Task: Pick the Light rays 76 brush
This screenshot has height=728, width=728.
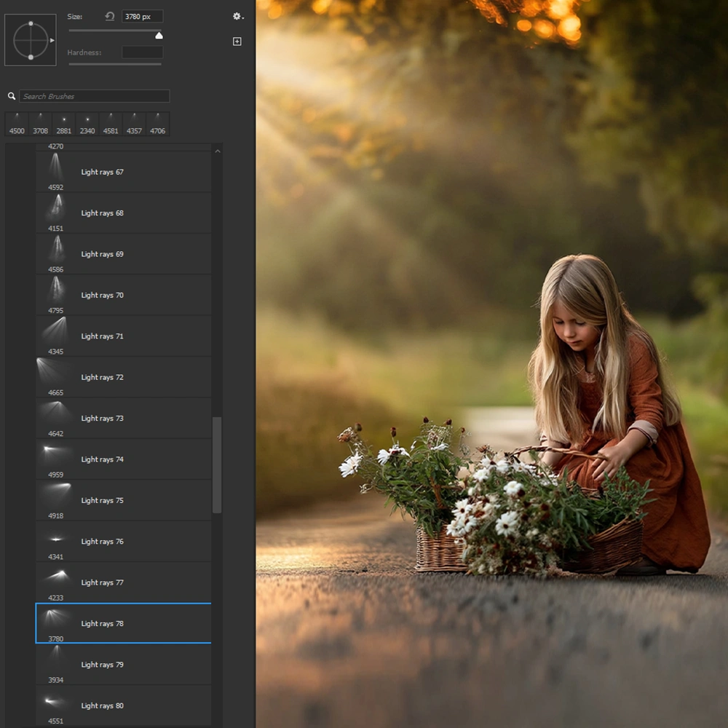Action: coord(102,542)
